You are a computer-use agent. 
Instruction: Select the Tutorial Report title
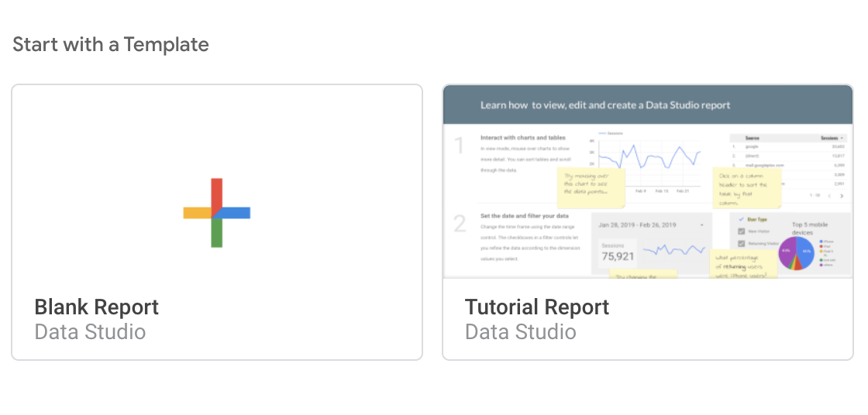coord(537,307)
